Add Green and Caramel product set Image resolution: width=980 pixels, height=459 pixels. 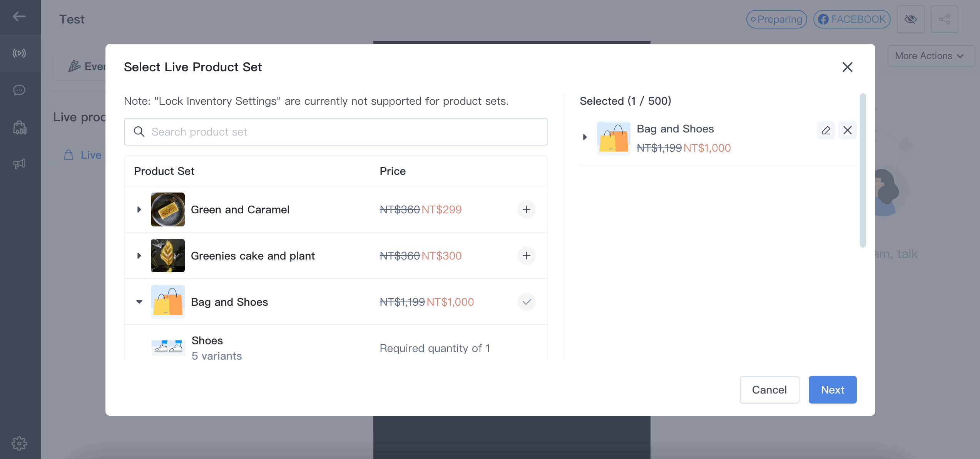click(x=526, y=209)
